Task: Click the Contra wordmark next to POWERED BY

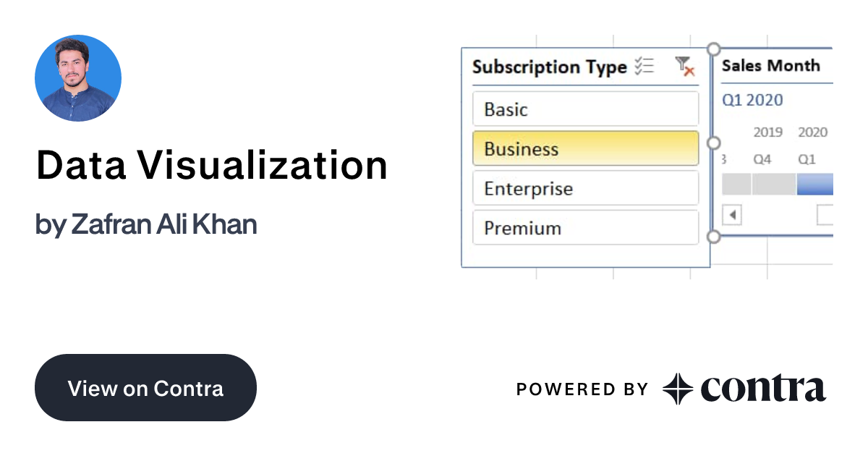Action: pos(763,389)
